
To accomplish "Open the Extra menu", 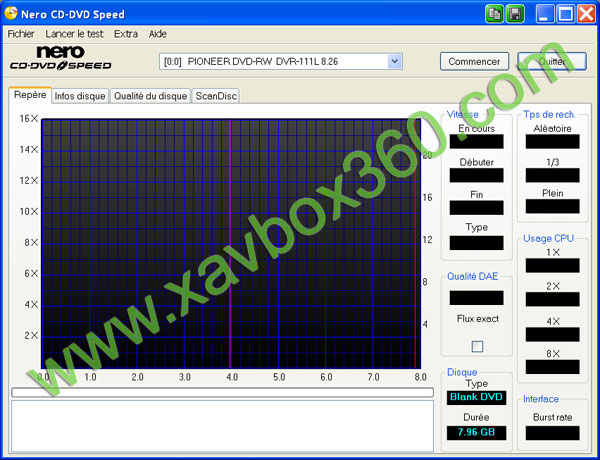I will 126,34.
